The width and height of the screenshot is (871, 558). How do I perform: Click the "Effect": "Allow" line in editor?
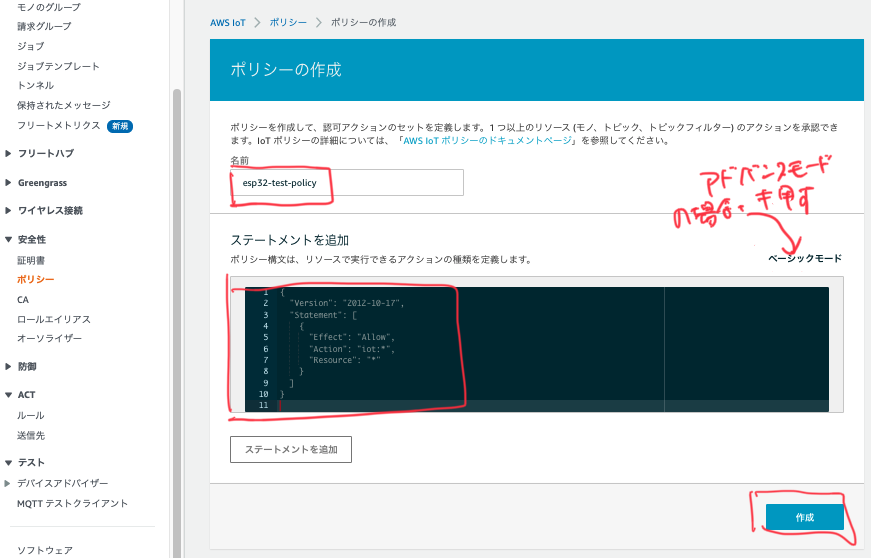coord(352,337)
